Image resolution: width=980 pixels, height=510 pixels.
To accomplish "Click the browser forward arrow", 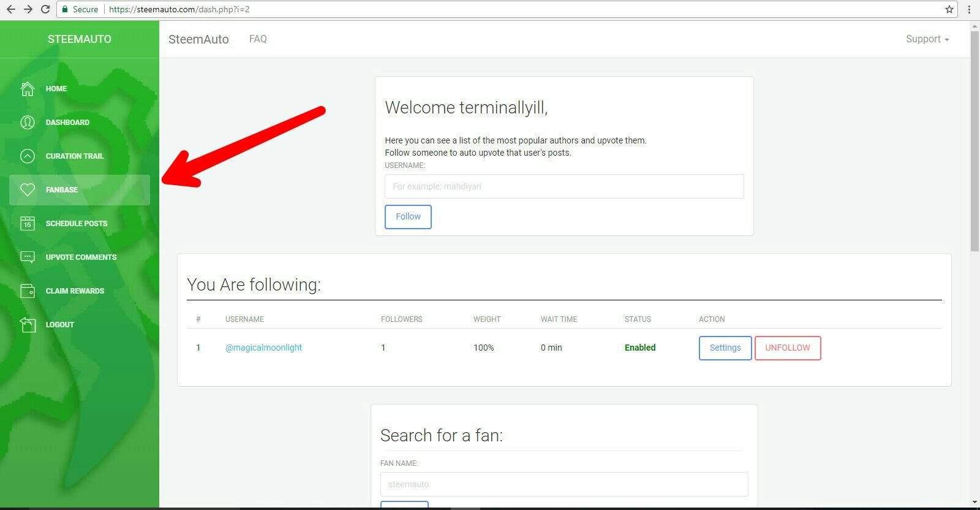I will click(x=28, y=9).
